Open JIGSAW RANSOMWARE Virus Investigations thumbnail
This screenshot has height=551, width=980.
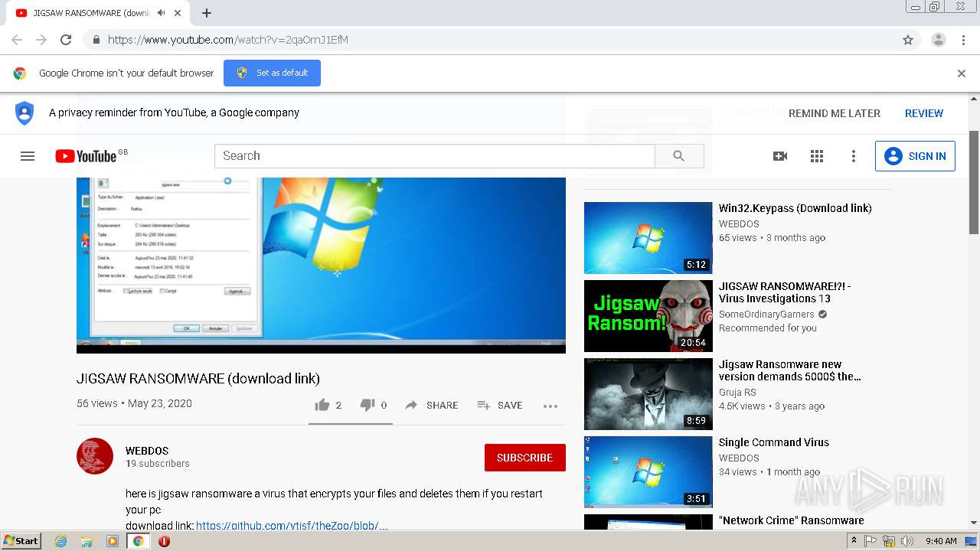coord(648,316)
